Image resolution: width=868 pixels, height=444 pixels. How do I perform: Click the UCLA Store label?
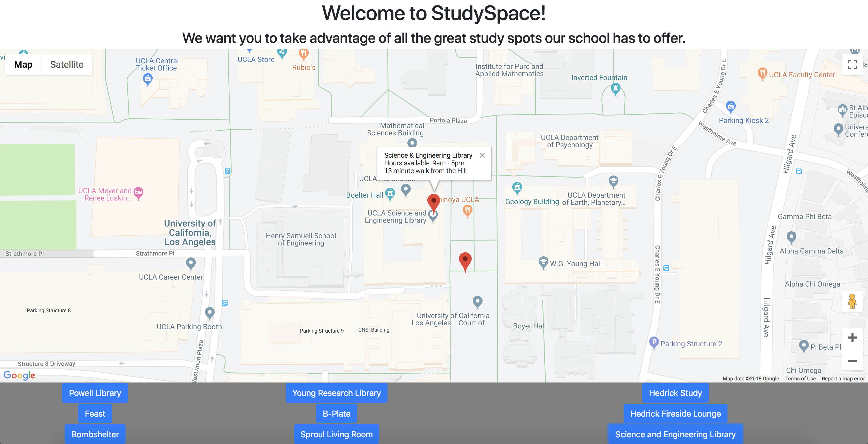click(x=256, y=59)
